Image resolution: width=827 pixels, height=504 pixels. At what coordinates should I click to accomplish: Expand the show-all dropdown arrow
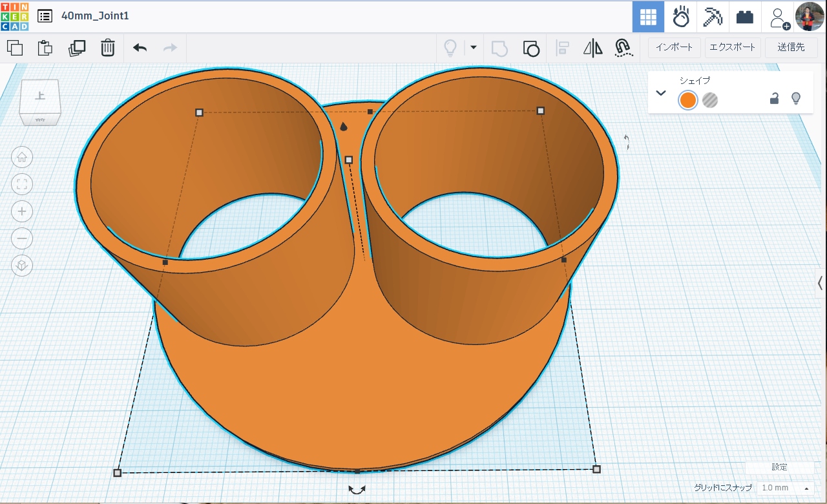click(474, 47)
